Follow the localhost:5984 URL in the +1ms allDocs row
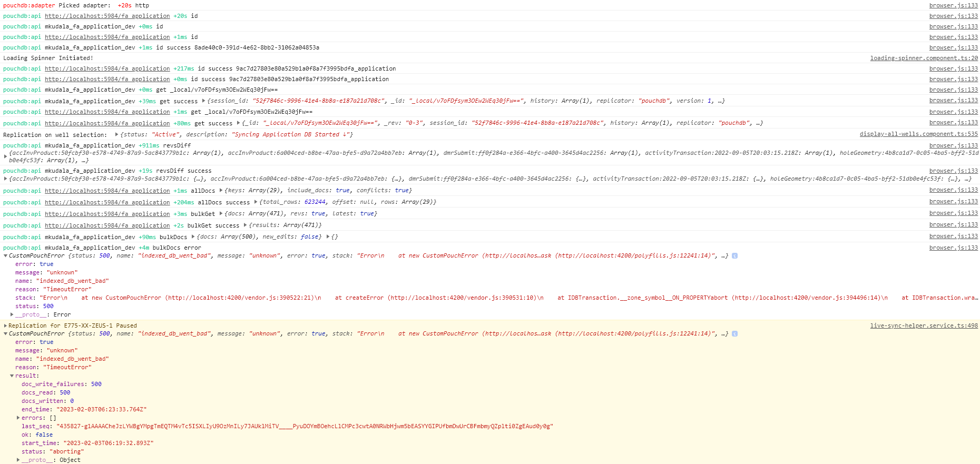This screenshot has width=980, height=464. 107,191
